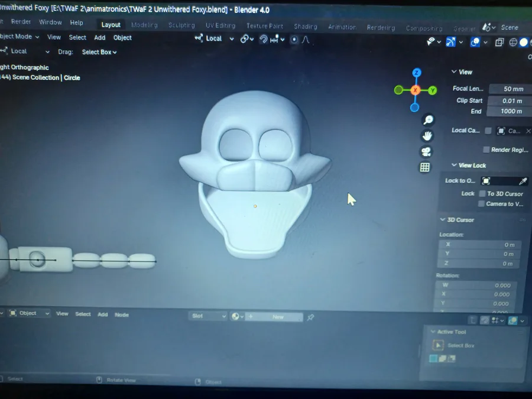532x399 pixels.
Task: Switch orthographic/perspective with the grid icon
Action: (425, 167)
